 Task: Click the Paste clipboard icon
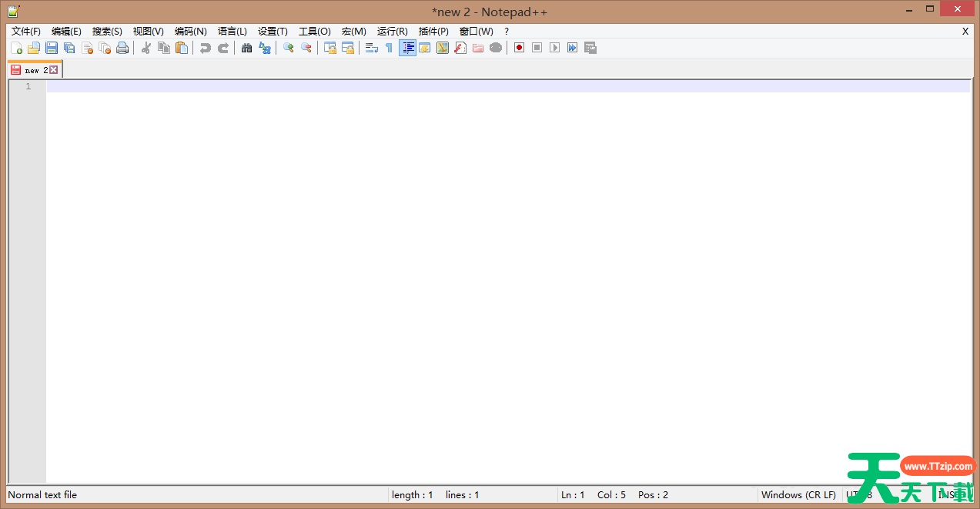coord(182,47)
